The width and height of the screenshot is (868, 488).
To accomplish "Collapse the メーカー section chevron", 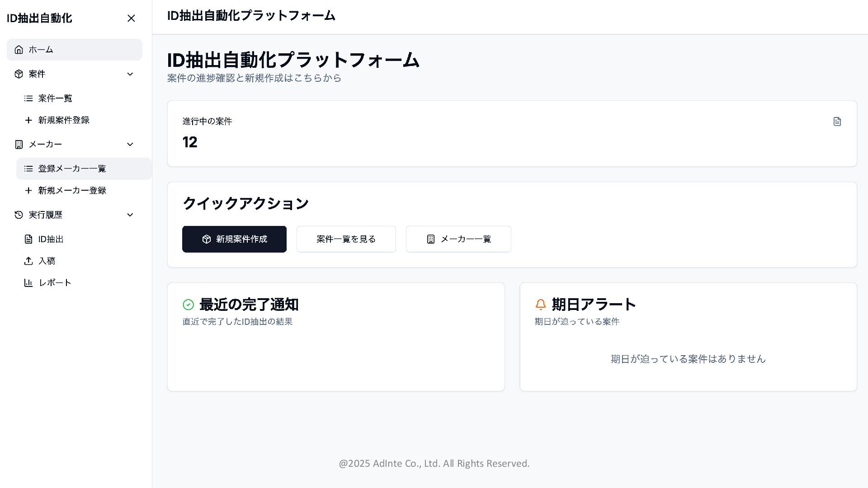I will (130, 145).
